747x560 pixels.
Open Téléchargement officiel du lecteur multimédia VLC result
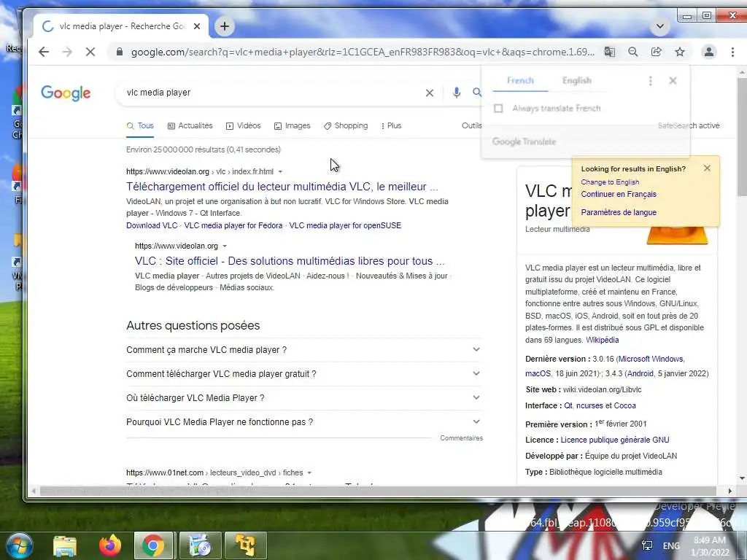point(282,187)
